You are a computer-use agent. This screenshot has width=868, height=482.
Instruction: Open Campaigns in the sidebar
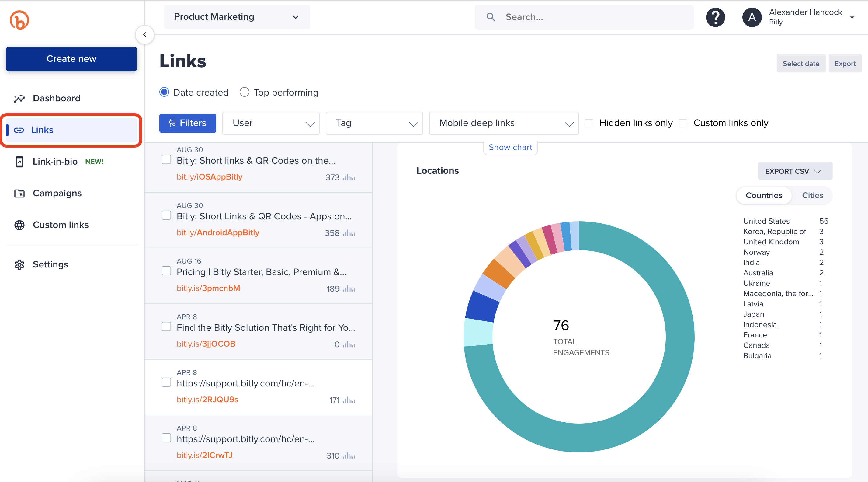57,193
